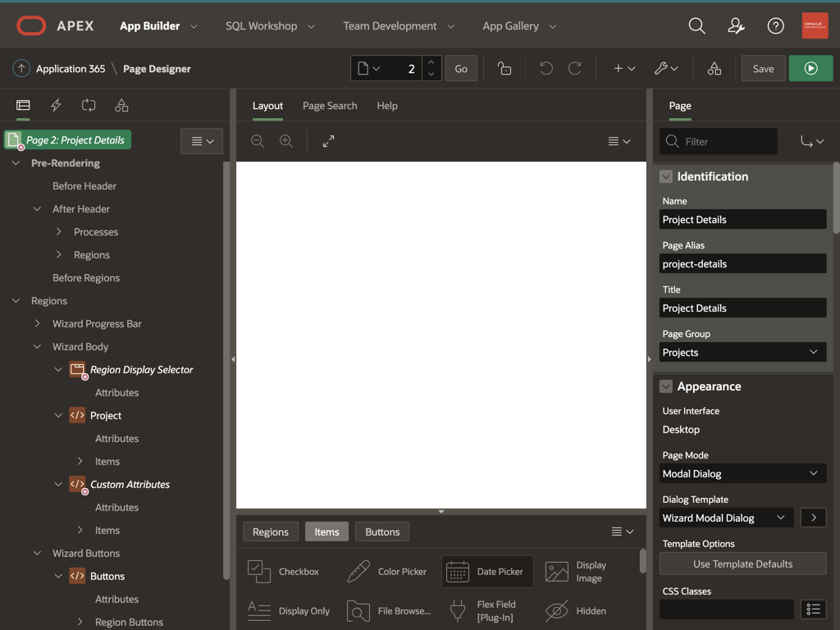Redo the last change
This screenshot has height=630, width=840.
(575, 69)
